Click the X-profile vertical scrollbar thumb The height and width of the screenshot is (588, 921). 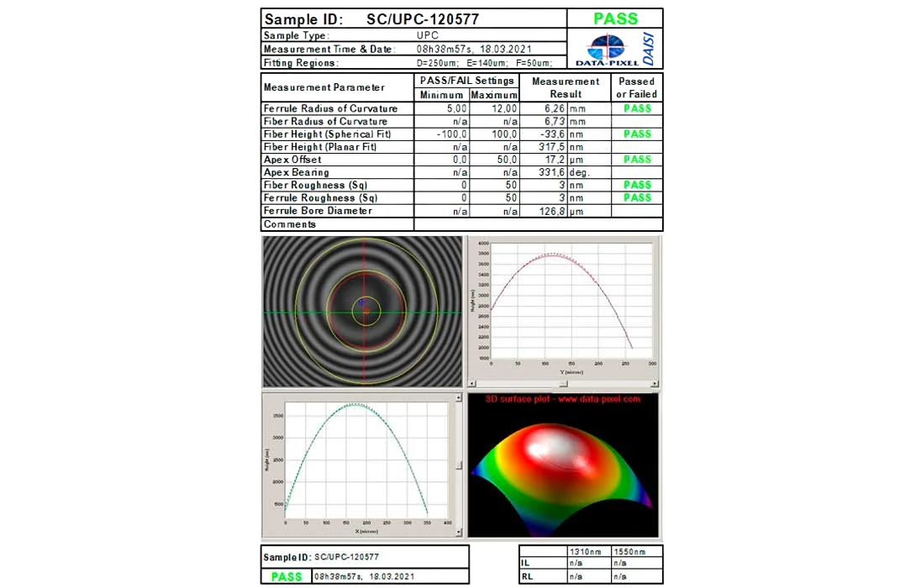458,465
